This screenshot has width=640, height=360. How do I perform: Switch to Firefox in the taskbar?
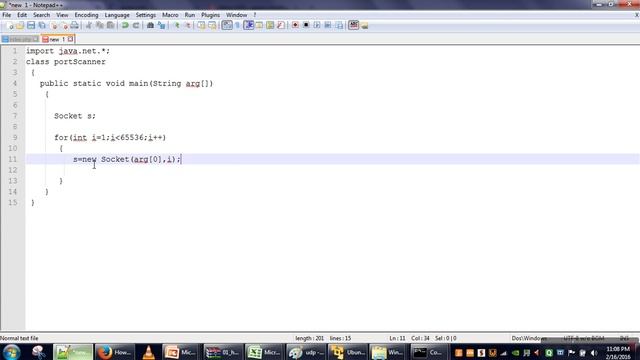coord(115,352)
